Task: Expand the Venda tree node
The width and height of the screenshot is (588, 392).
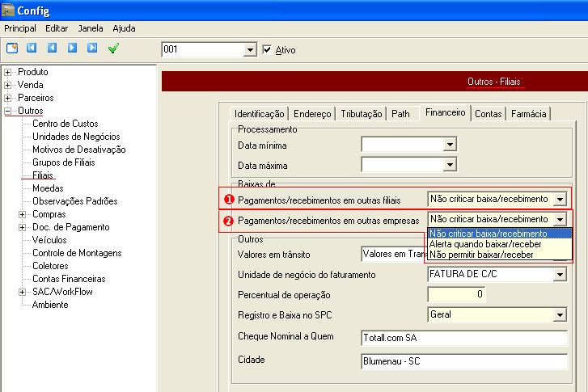Action: (7, 85)
